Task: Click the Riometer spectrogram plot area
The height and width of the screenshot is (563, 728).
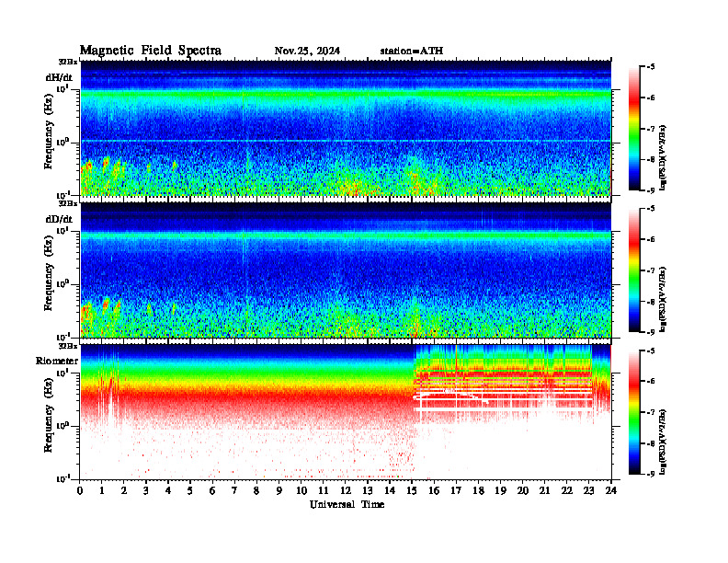Action: [346, 412]
